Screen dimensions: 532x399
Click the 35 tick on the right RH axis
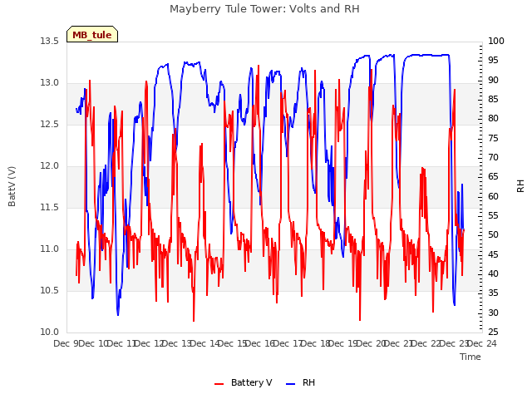pos(493,293)
